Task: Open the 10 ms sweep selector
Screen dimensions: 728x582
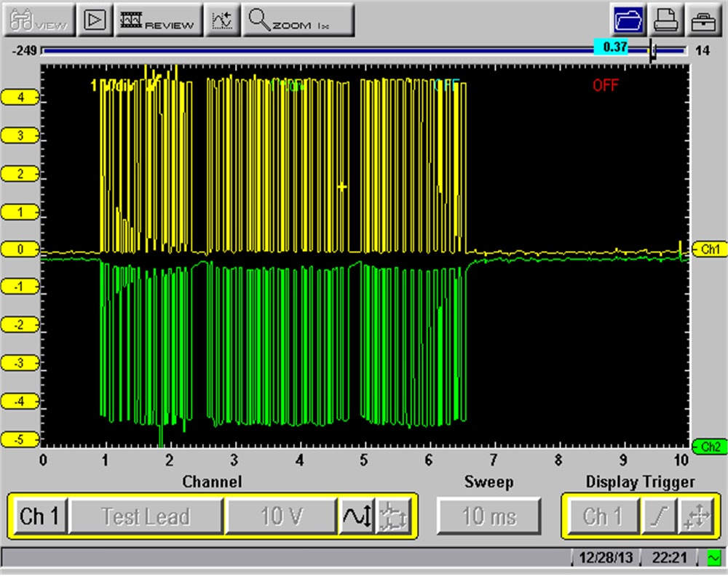Action: [488, 517]
